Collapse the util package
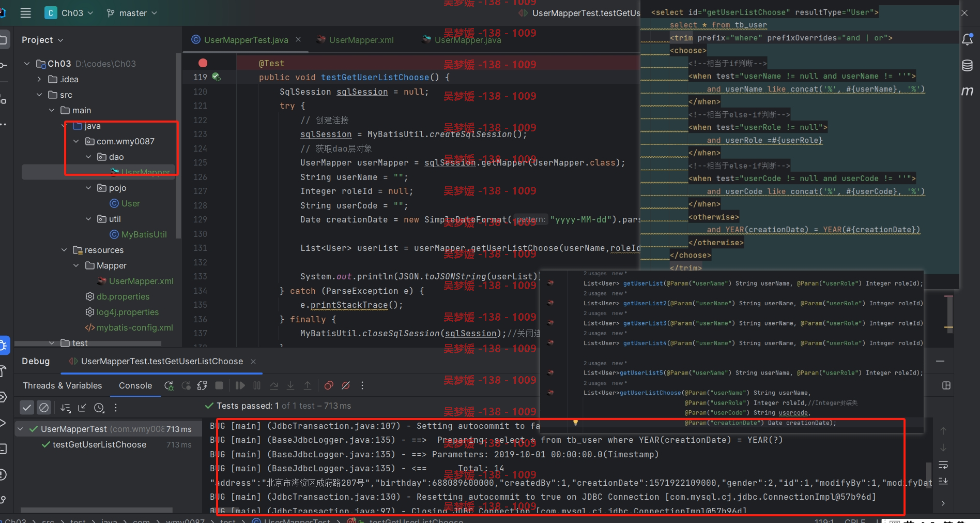The height and width of the screenshot is (523, 980). [x=88, y=219]
